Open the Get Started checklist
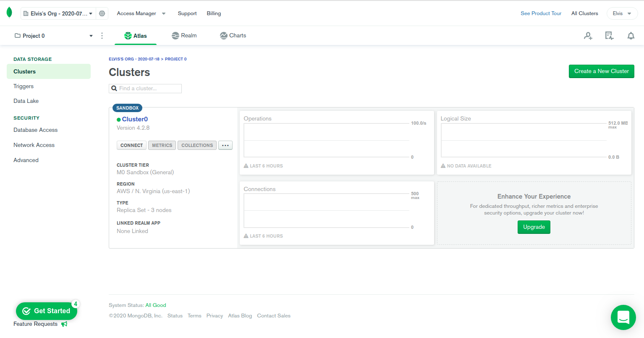The width and height of the screenshot is (644, 338). click(47, 311)
